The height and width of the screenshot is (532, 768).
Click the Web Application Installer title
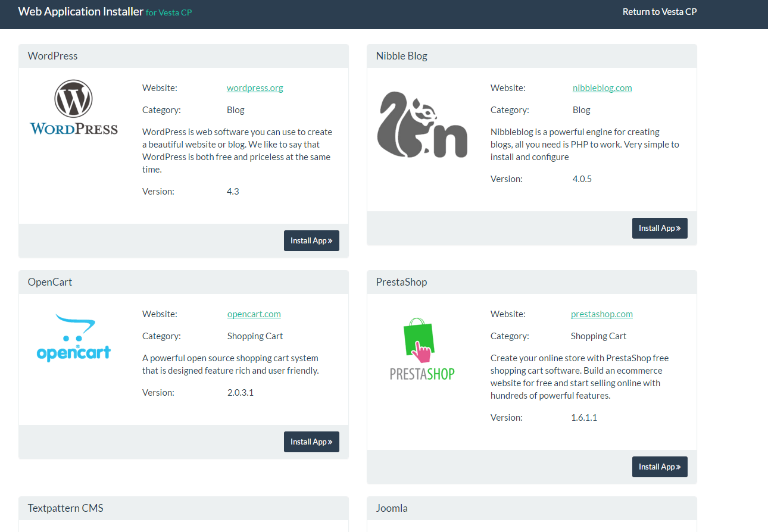tap(81, 12)
